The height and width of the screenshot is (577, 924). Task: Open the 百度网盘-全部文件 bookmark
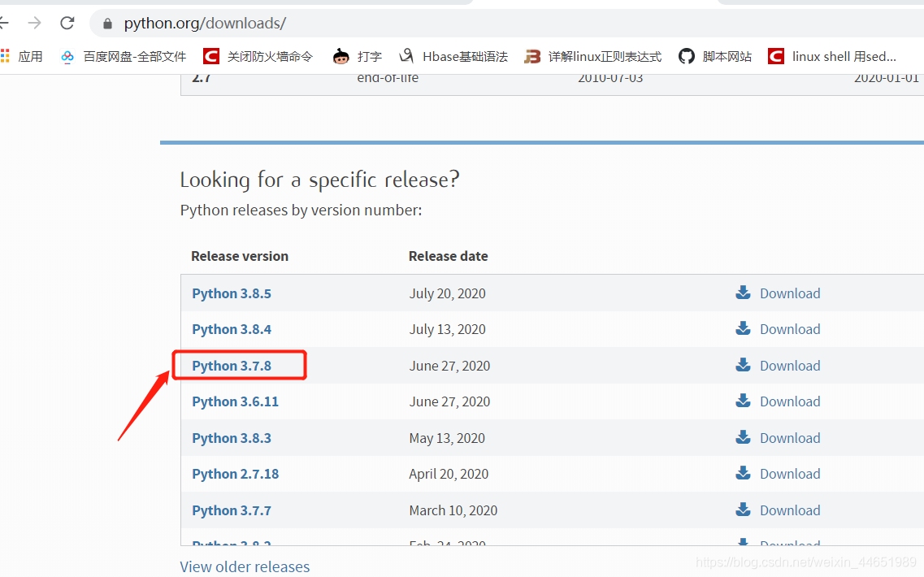[124, 57]
